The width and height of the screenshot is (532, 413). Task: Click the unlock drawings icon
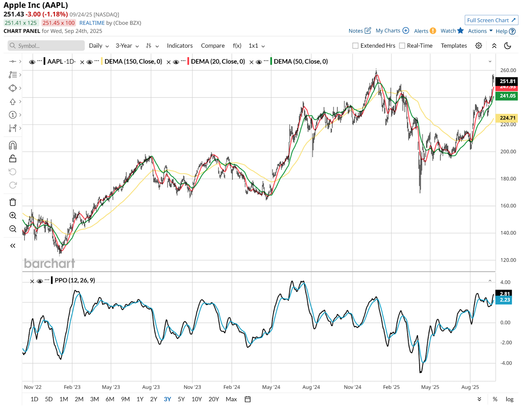pyautogui.click(x=13, y=158)
